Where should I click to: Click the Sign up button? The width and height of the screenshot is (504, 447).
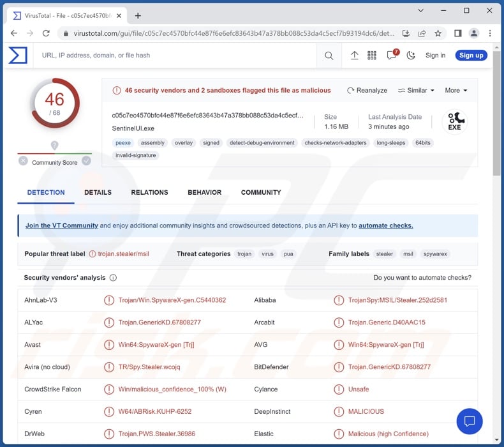[471, 56]
